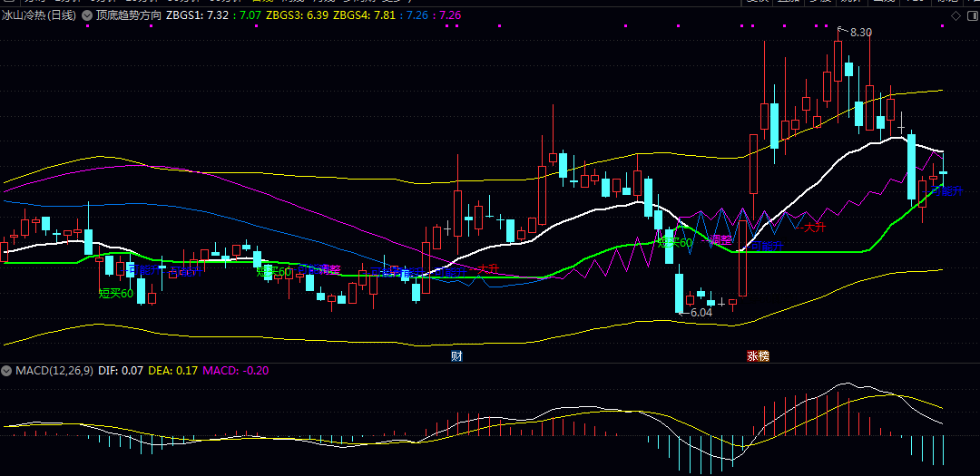
Task: Click the 6.04 low price label
Action: [701, 312]
